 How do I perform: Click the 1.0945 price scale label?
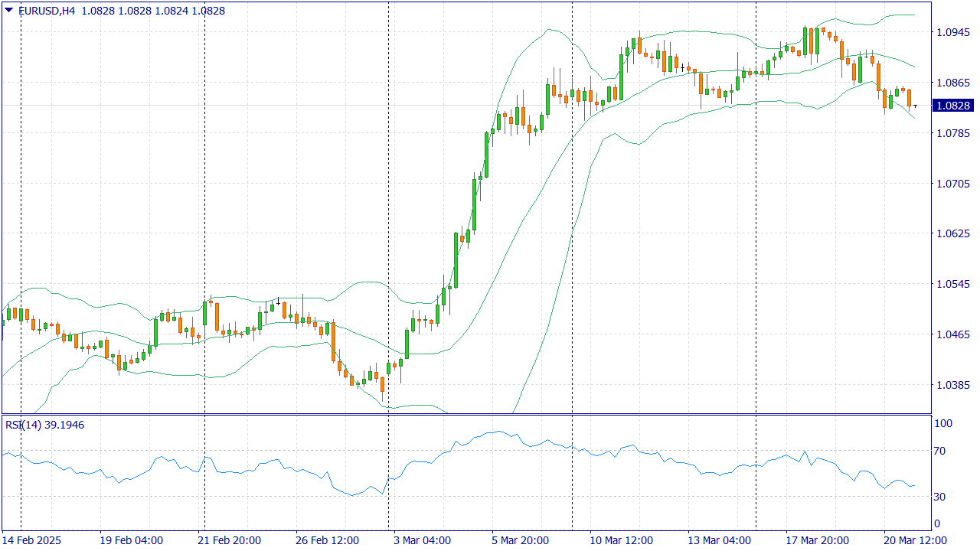click(x=953, y=32)
